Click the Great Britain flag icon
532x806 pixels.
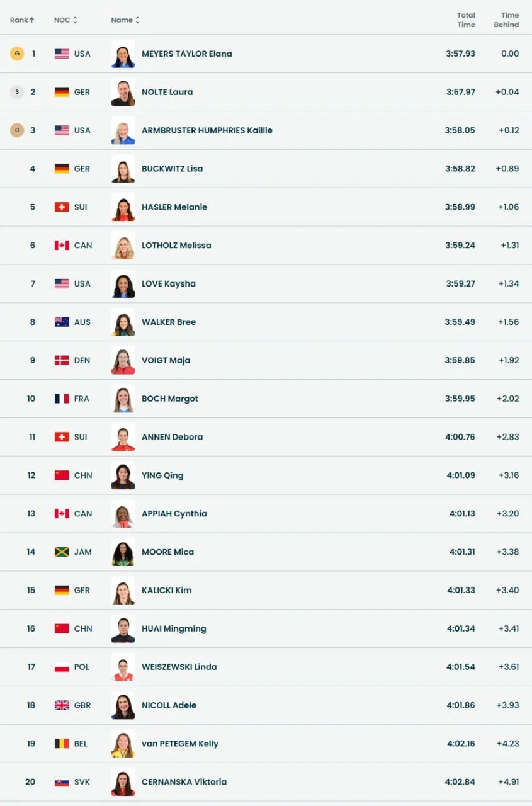[x=62, y=705]
